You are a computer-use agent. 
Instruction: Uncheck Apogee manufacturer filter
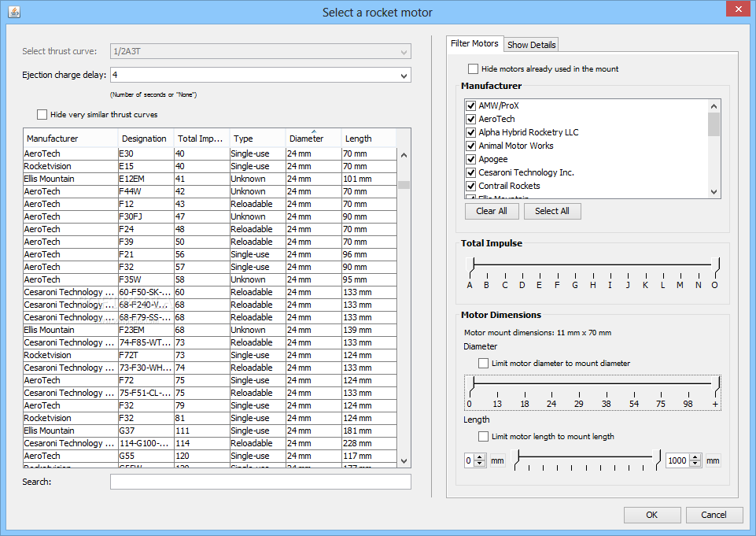(x=471, y=159)
